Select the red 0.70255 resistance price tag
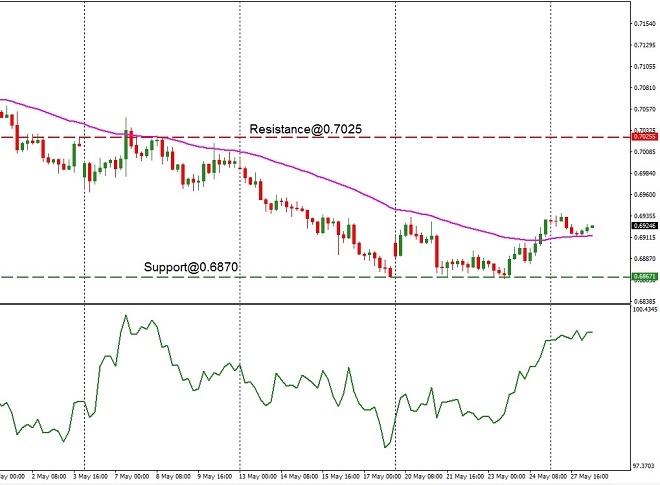This screenshot has height=485, width=660. (645, 137)
